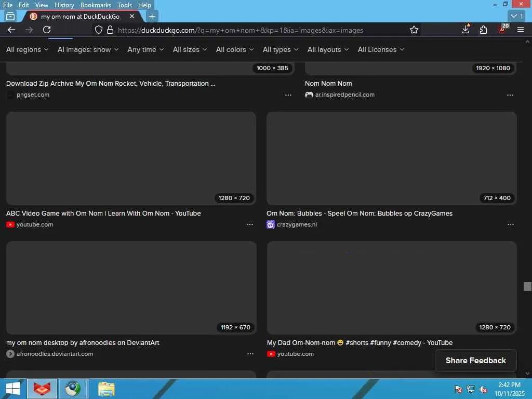
Task: Expand the All types filter
Action: 281,49
